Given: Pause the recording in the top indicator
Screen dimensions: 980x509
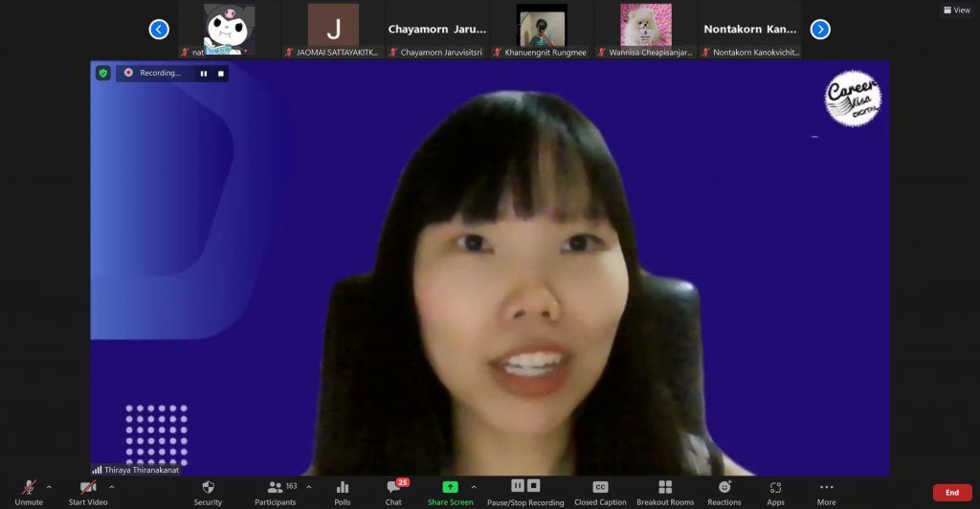Looking at the screenshot, I should click(203, 73).
